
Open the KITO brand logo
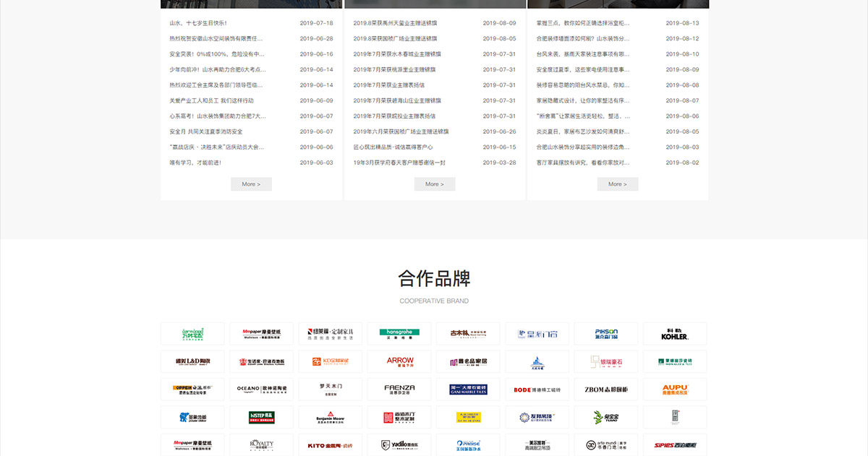[x=331, y=444]
